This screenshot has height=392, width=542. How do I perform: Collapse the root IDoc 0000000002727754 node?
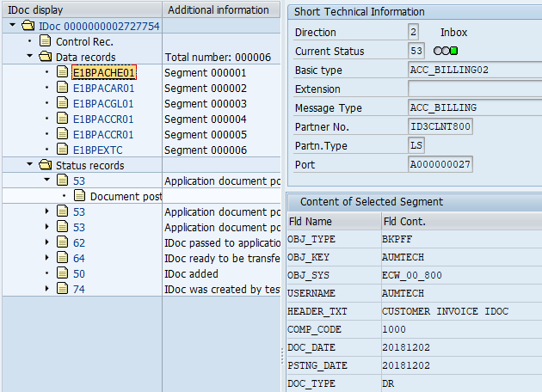tap(14, 27)
